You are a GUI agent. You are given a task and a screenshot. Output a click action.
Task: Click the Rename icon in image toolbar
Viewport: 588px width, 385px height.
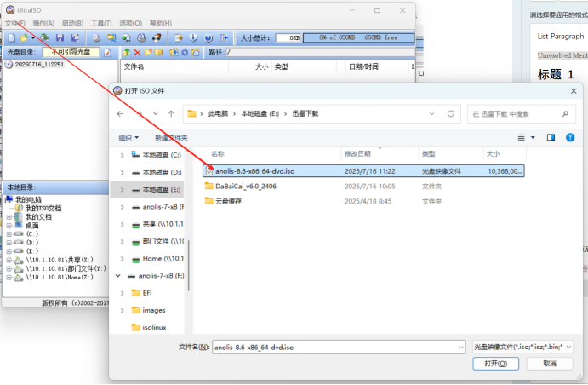tap(158, 52)
